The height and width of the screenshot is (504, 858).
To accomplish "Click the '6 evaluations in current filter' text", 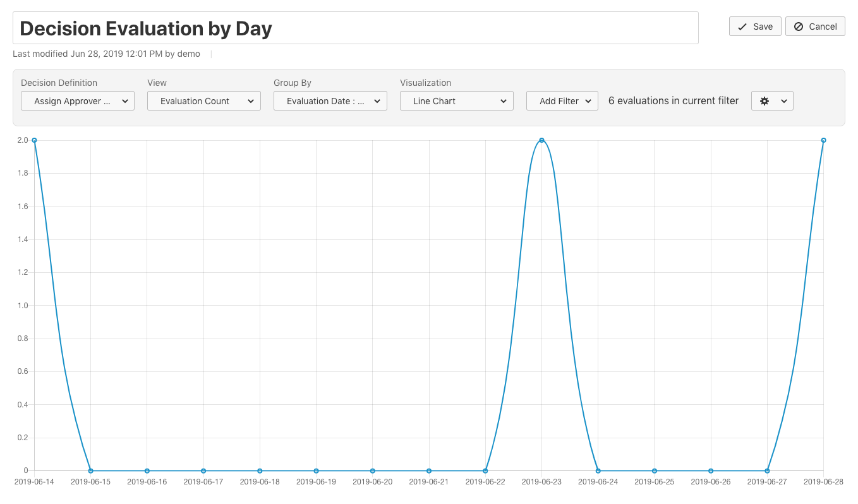I will pos(674,101).
